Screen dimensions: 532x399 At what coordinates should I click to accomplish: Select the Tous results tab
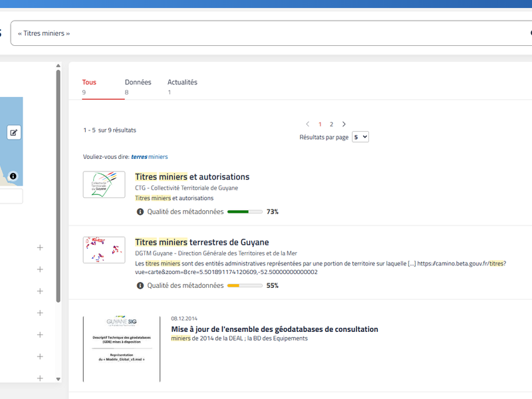coord(89,82)
